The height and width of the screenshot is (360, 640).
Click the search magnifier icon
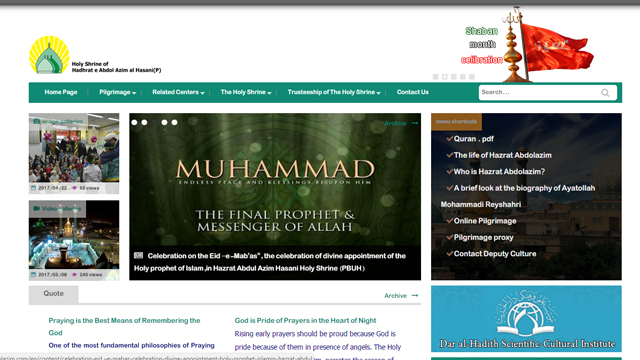(605, 93)
